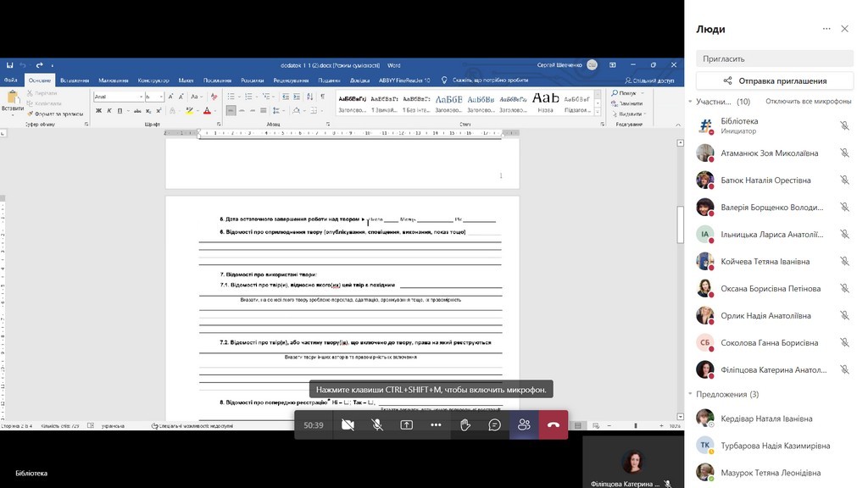Collapse the Word ribbon with chevron

click(x=678, y=125)
